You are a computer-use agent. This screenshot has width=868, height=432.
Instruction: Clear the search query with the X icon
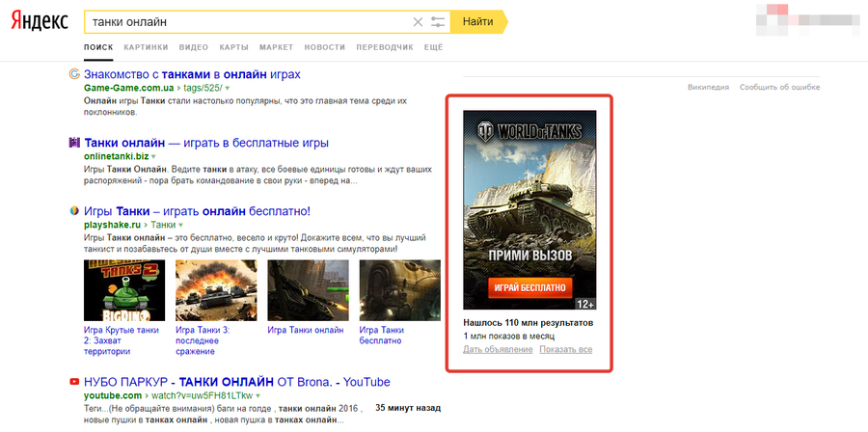point(418,22)
